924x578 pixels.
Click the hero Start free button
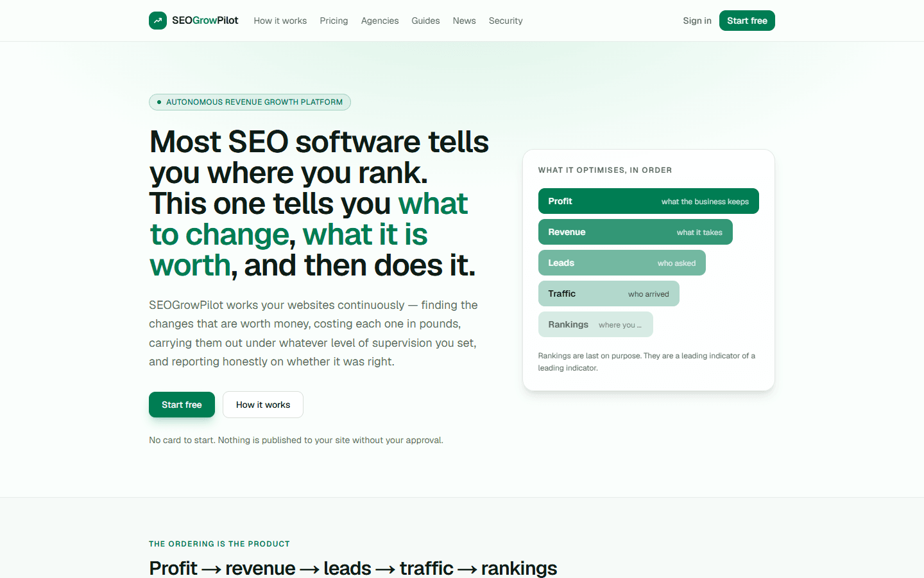click(x=182, y=405)
